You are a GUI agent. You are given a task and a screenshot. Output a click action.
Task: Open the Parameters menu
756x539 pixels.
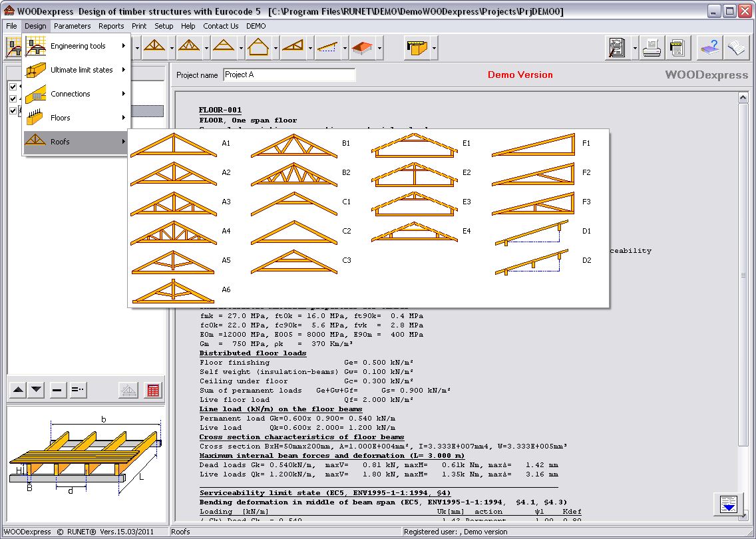pyautogui.click(x=73, y=26)
